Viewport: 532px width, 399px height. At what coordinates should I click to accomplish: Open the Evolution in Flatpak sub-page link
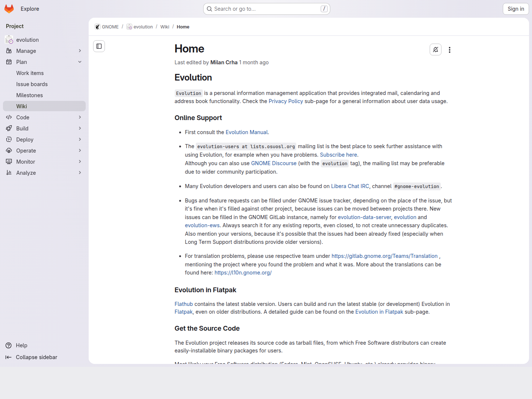pos(379,312)
